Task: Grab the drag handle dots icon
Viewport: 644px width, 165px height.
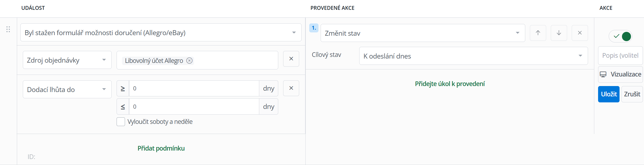Action: 8,29
